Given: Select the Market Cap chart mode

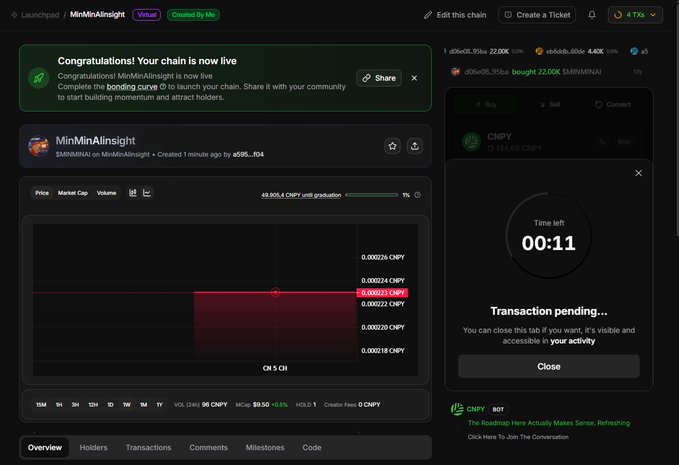Looking at the screenshot, I should (73, 193).
